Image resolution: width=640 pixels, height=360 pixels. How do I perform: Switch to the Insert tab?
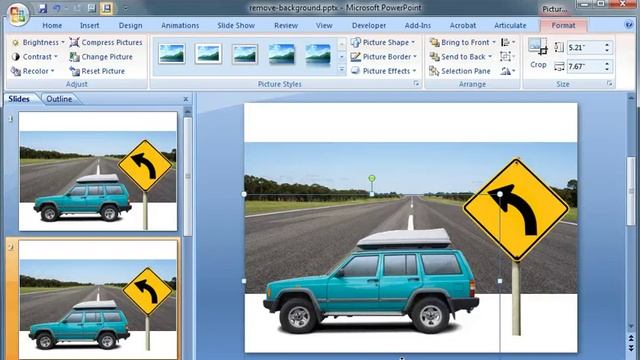[x=89, y=25]
